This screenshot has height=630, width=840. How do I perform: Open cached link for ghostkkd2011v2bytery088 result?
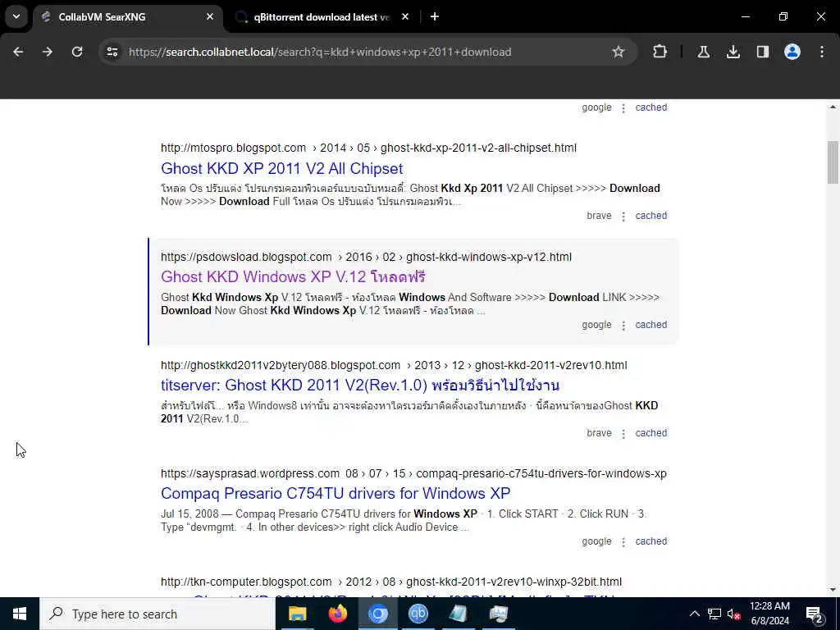651,433
